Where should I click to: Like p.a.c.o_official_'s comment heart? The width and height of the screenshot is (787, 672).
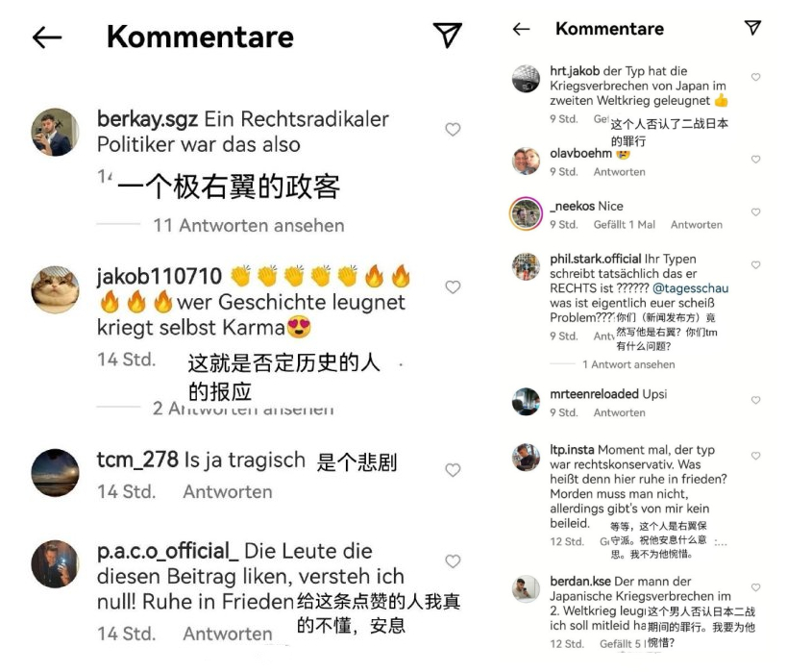coord(453,561)
